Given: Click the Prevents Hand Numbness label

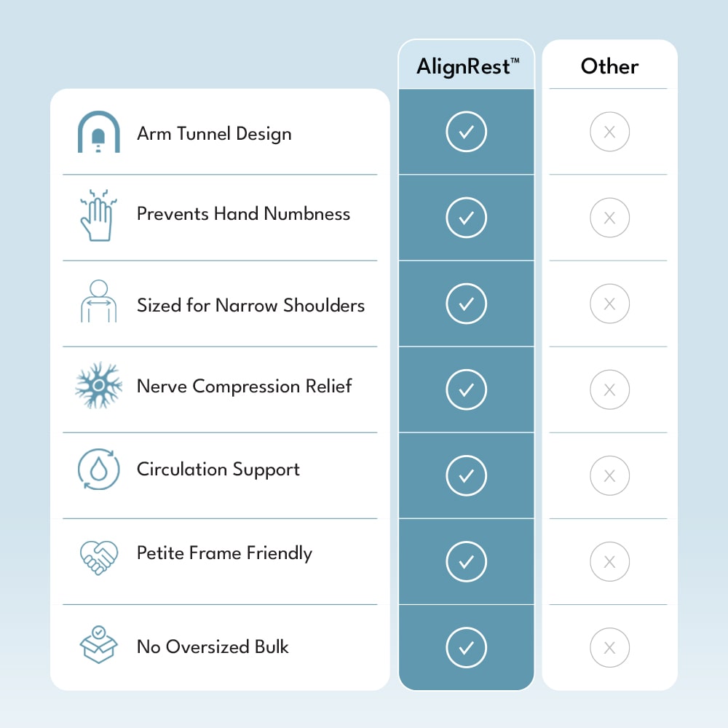Looking at the screenshot, I should coord(243,214).
